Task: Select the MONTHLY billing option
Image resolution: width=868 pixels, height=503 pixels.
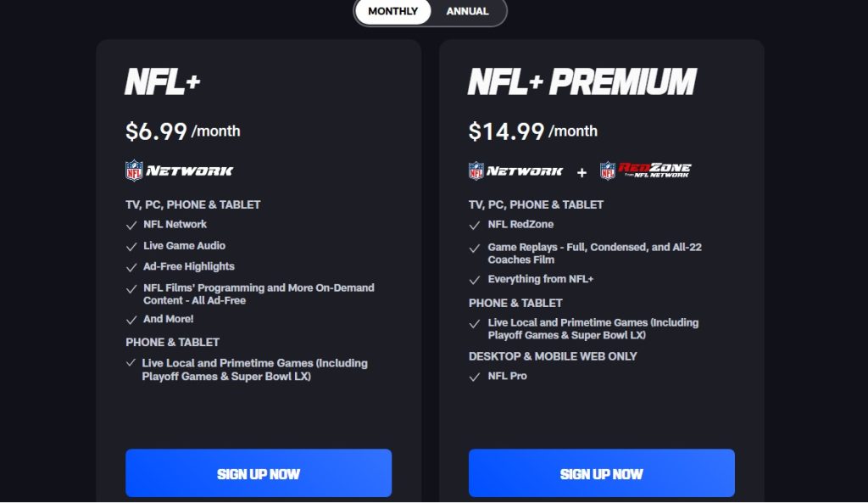Action: click(x=392, y=12)
